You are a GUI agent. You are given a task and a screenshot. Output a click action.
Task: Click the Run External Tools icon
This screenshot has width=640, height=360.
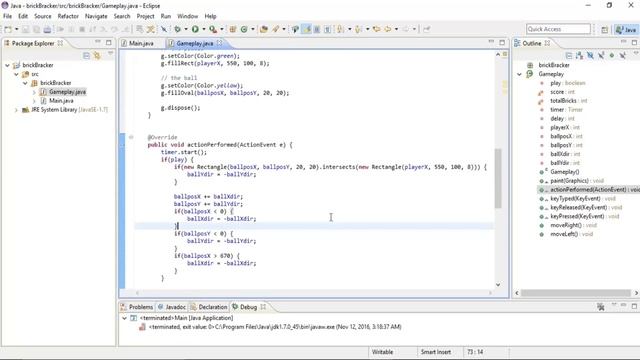click(213, 29)
